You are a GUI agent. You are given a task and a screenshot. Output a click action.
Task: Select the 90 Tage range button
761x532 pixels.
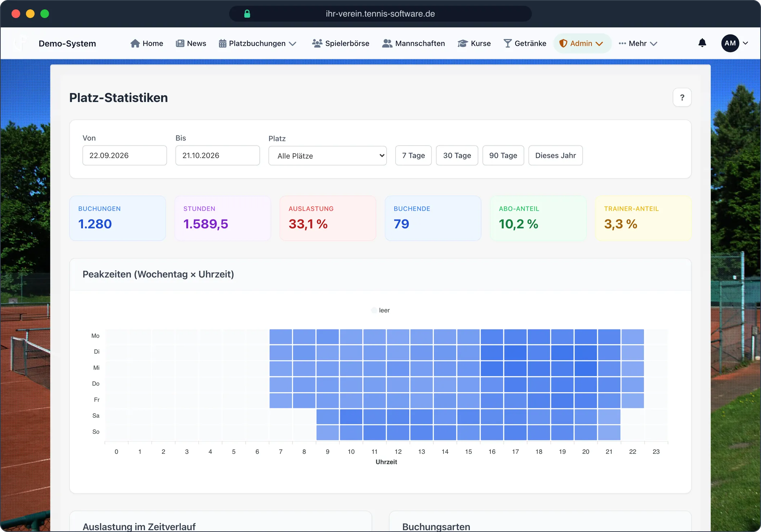click(x=503, y=155)
